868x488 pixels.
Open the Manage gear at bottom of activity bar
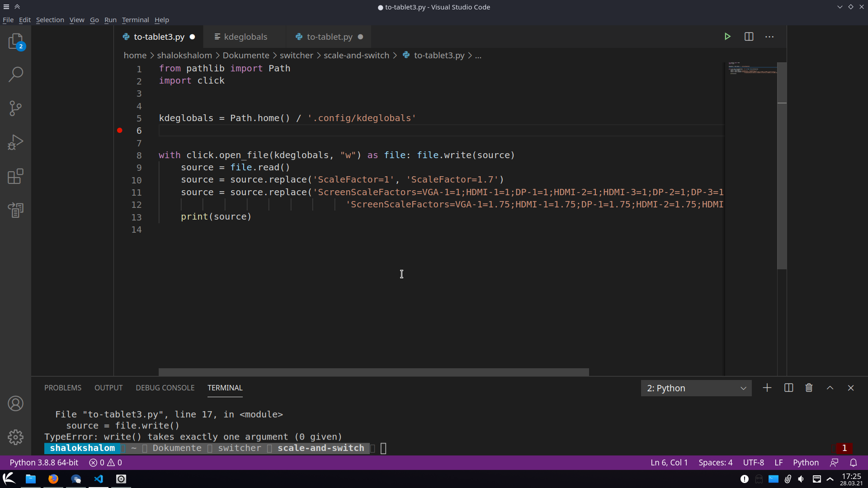pyautogui.click(x=16, y=437)
